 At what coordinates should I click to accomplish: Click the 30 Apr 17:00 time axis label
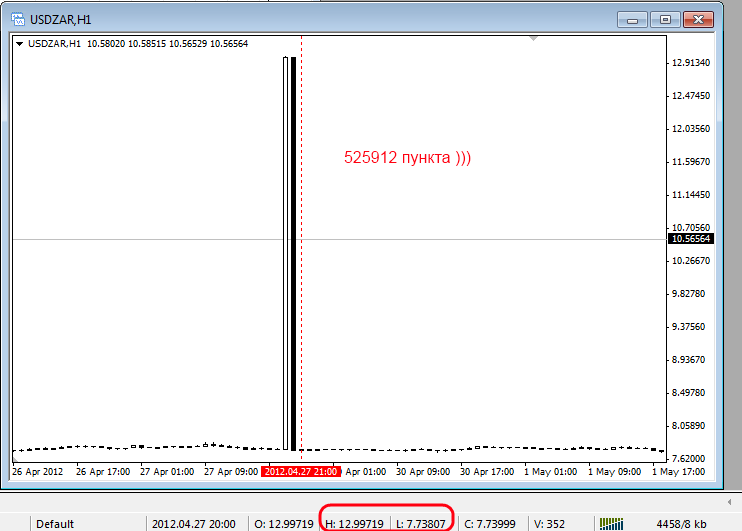[487, 472]
